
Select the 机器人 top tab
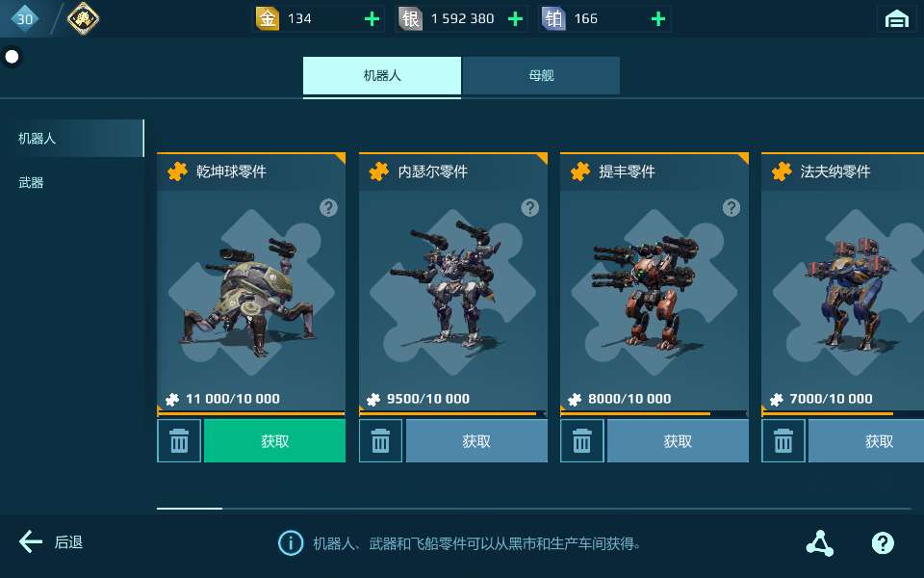[x=382, y=75]
